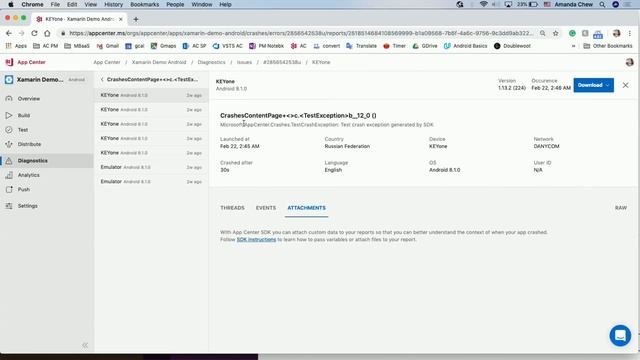Open the Gmail bookmark
640x360 pixels.
pyautogui.click(x=107, y=46)
